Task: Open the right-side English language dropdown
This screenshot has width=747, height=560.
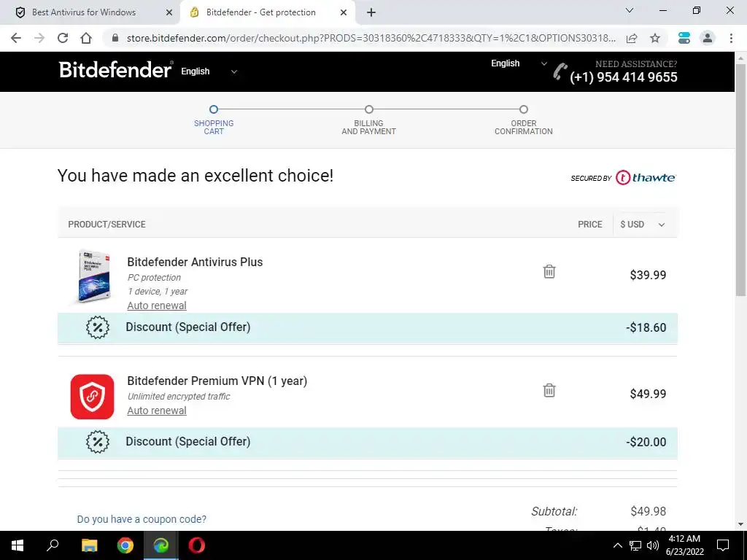Action: tap(519, 63)
